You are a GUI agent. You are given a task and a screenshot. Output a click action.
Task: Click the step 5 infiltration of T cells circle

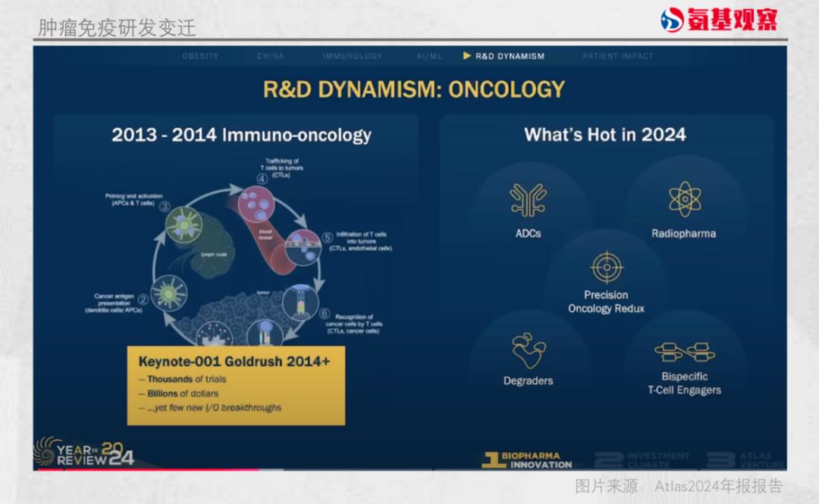[x=303, y=248]
